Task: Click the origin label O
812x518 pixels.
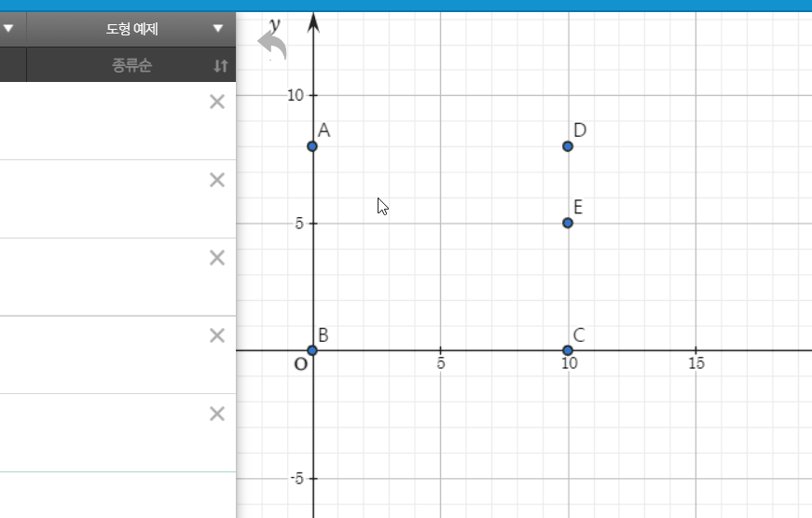Action: click(x=301, y=364)
